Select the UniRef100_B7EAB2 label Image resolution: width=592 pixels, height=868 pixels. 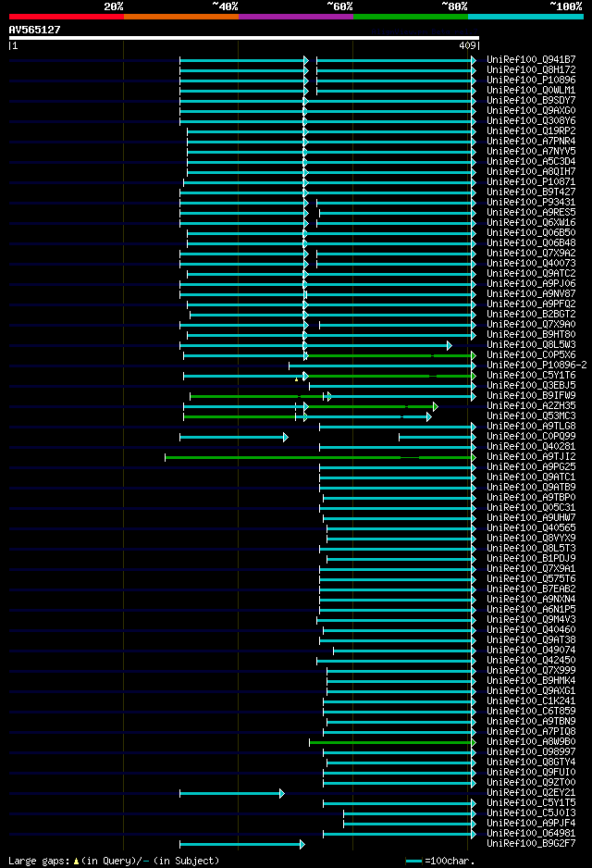click(531, 589)
